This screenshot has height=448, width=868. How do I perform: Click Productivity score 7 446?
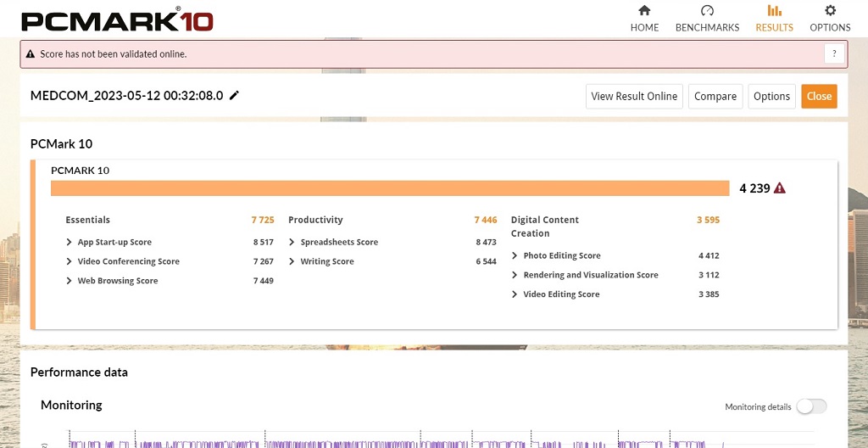[486, 220]
